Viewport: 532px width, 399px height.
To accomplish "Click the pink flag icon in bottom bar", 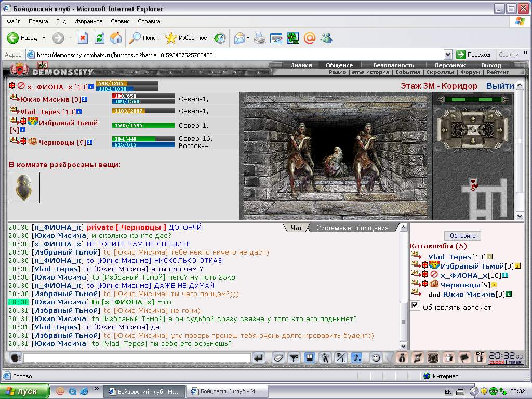I will tap(464, 357).
